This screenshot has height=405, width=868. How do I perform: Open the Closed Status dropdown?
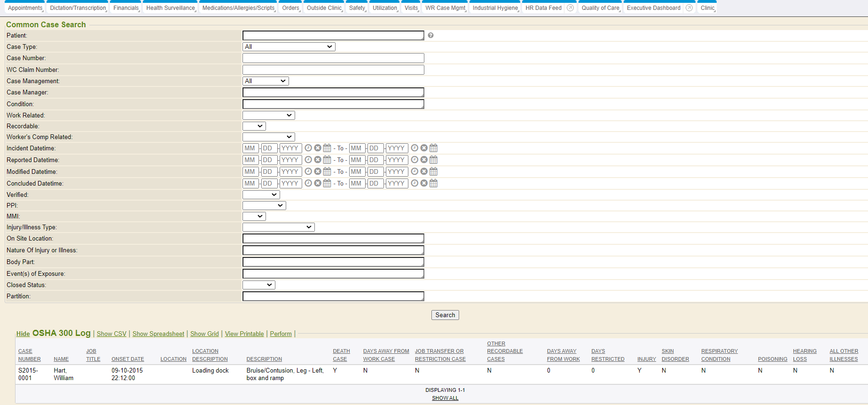[x=258, y=285]
